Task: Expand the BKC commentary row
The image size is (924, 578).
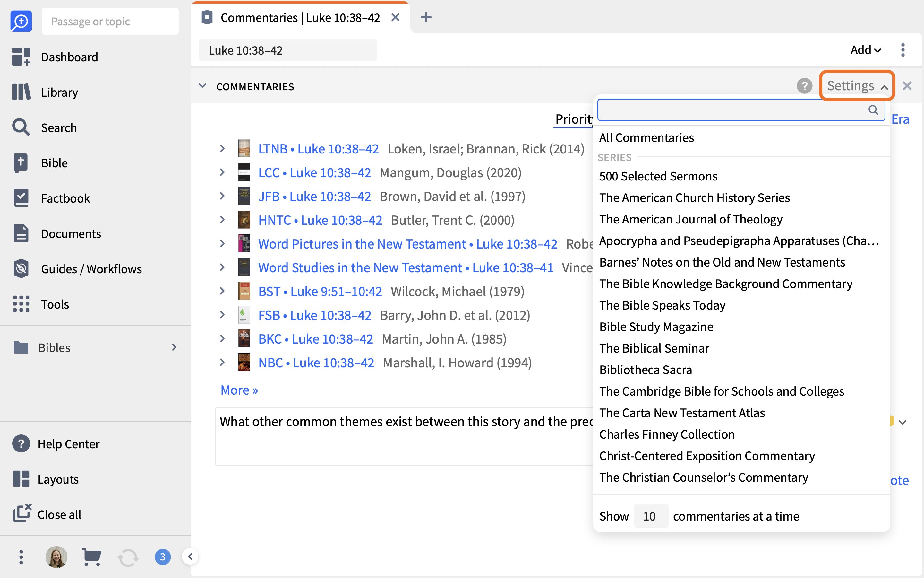Action: click(222, 338)
